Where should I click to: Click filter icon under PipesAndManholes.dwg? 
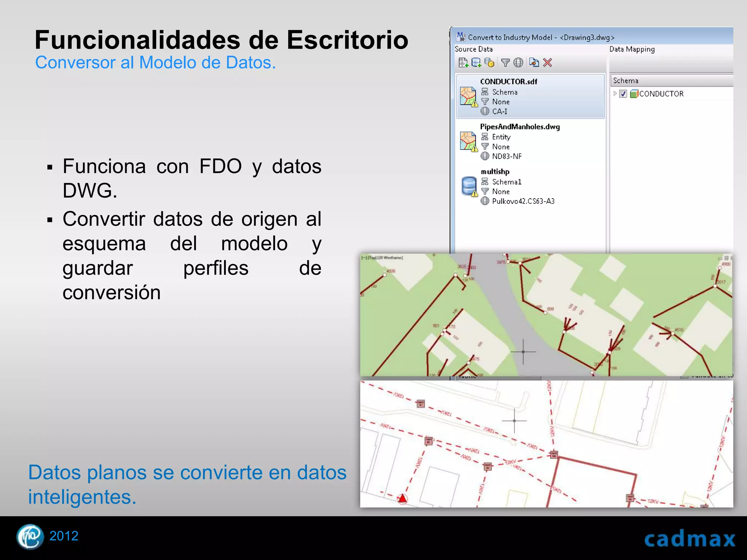[x=485, y=147]
